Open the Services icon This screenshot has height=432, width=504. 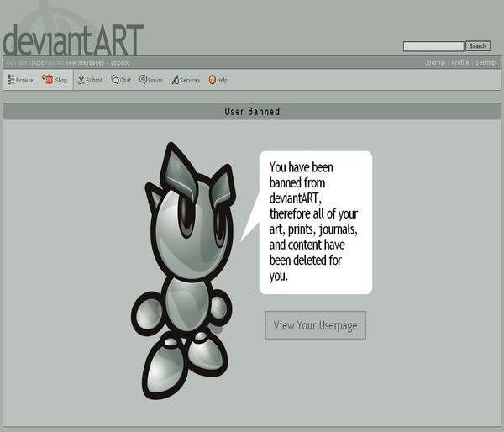pyautogui.click(x=176, y=80)
